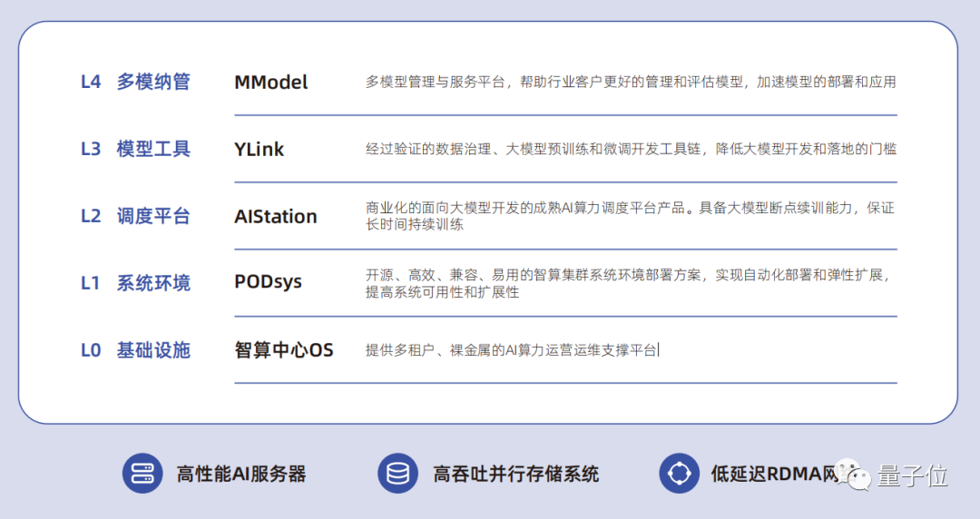Click the 高吞吐并行存储系统 text label
The width and height of the screenshot is (980, 519).
coord(515,474)
